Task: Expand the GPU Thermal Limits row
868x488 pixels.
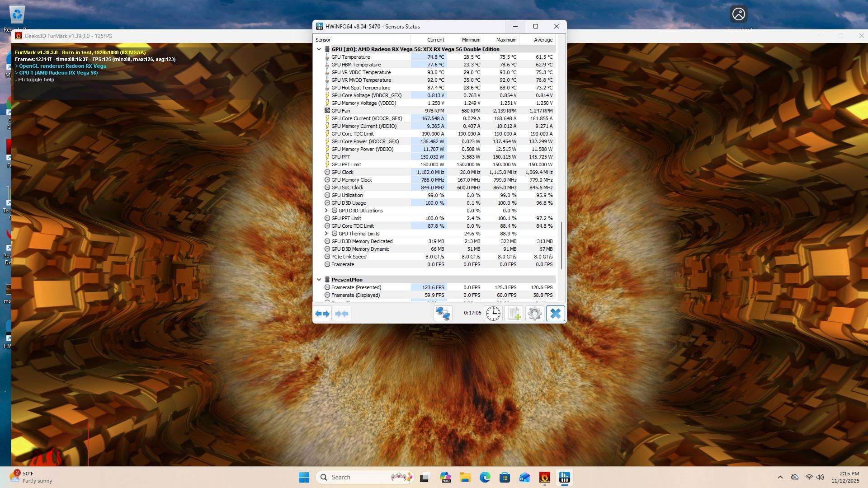Action: 326,234
